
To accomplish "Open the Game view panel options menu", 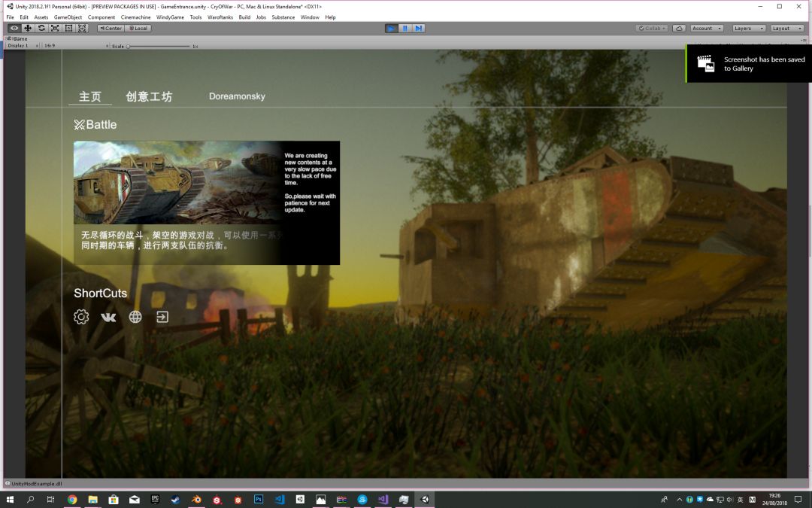I will (804, 39).
